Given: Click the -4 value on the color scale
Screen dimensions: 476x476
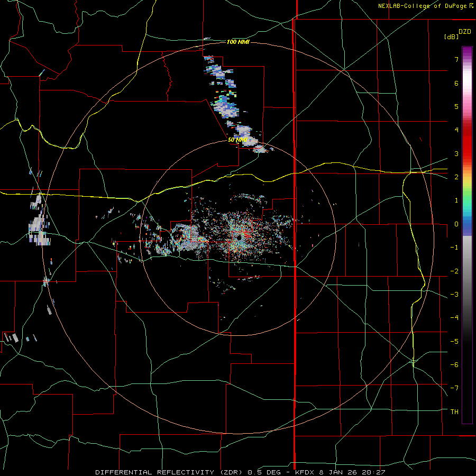Looking at the screenshot, I should [x=454, y=318].
